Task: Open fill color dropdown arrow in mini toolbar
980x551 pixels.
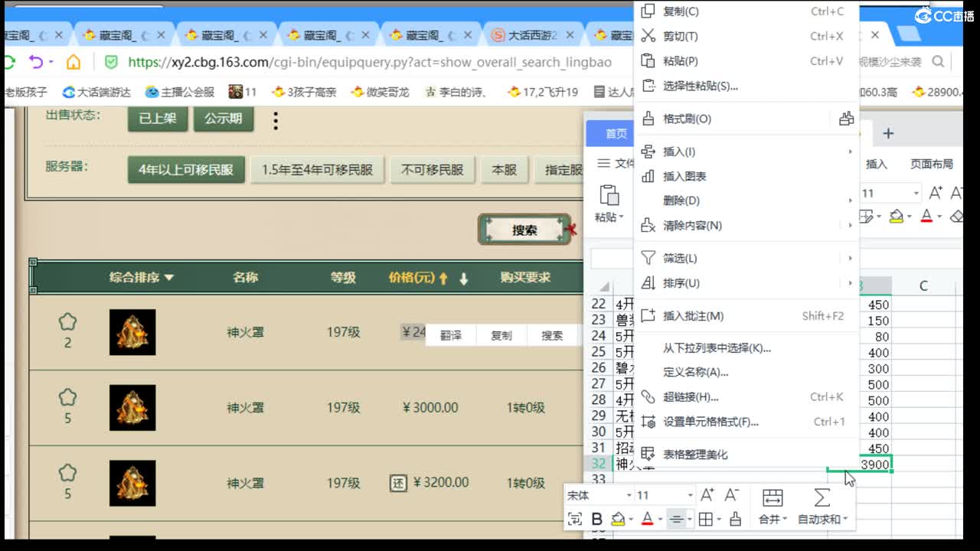Action: tap(630, 520)
